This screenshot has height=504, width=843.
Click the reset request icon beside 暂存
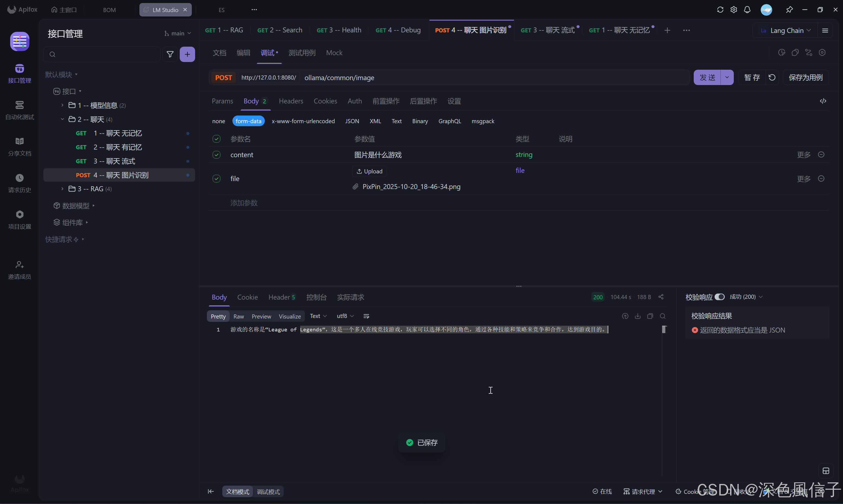pyautogui.click(x=772, y=78)
